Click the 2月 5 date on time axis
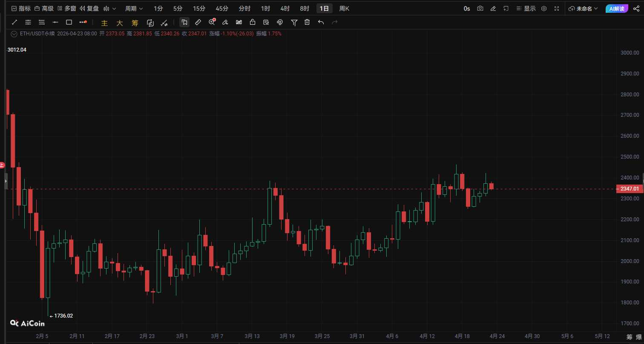 click(42, 336)
